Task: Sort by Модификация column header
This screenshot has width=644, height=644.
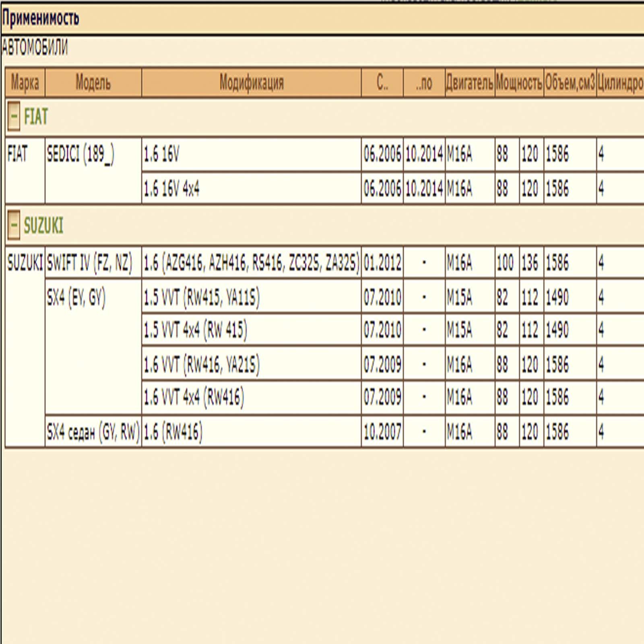Action: coord(252,83)
